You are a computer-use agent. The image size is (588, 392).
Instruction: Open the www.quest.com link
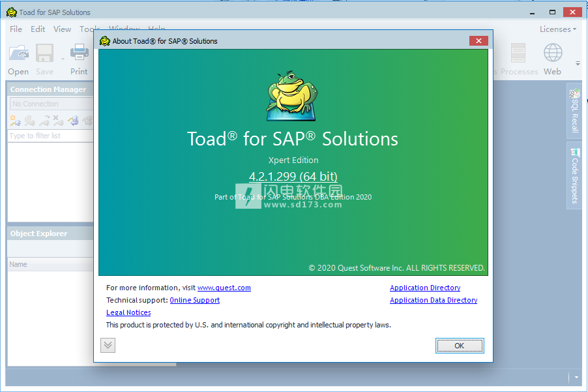coord(224,288)
